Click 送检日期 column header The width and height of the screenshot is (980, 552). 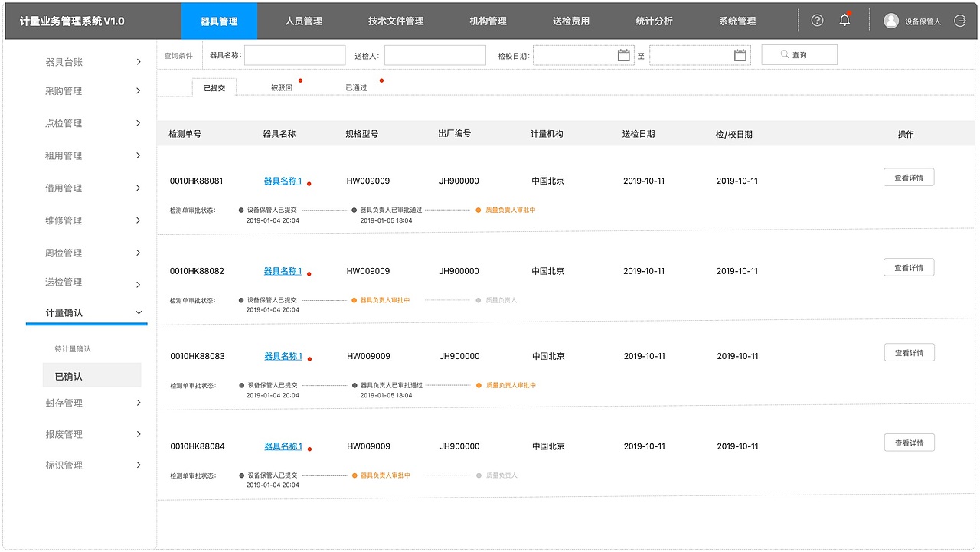pyautogui.click(x=639, y=134)
